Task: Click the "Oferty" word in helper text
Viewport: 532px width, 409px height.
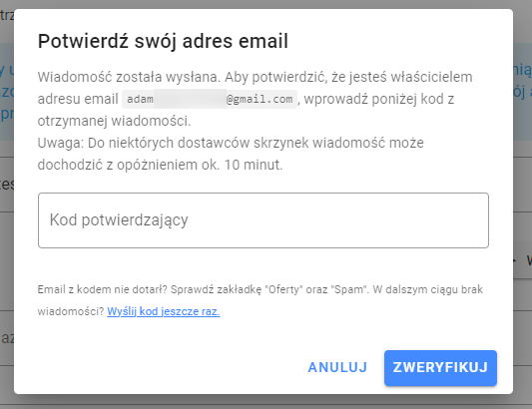Action: (x=283, y=289)
